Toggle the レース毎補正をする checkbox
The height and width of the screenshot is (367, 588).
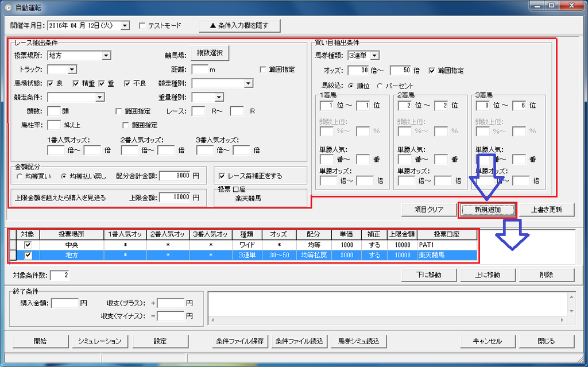coord(222,176)
